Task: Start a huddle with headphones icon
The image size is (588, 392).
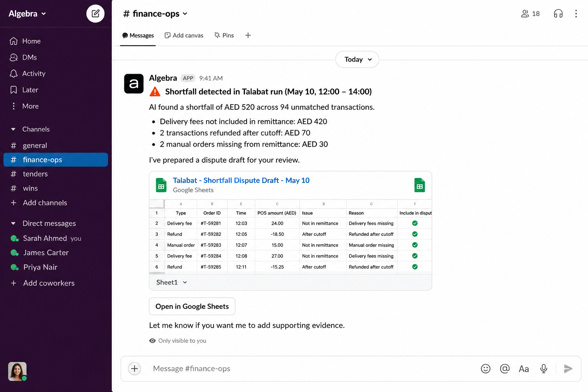Action: tap(558, 14)
